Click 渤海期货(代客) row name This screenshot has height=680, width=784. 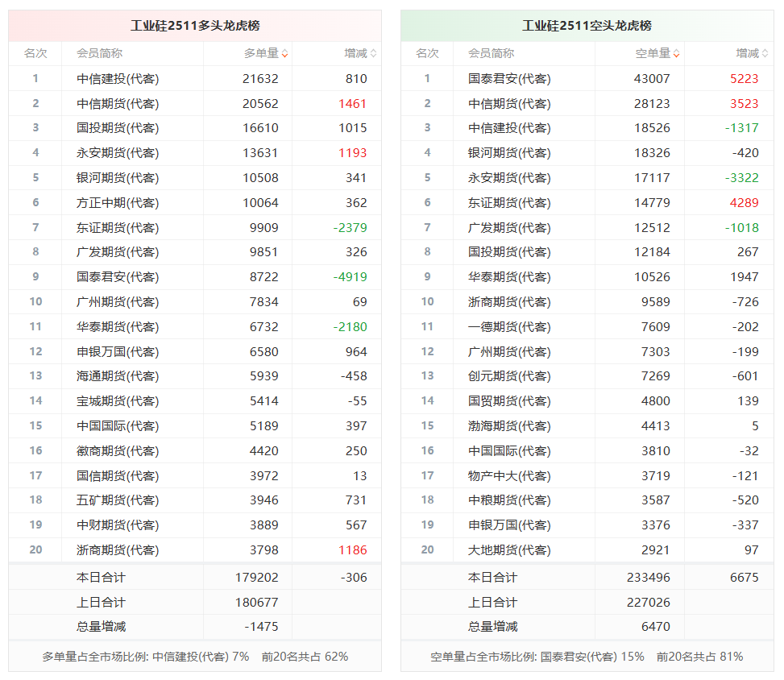(509, 426)
